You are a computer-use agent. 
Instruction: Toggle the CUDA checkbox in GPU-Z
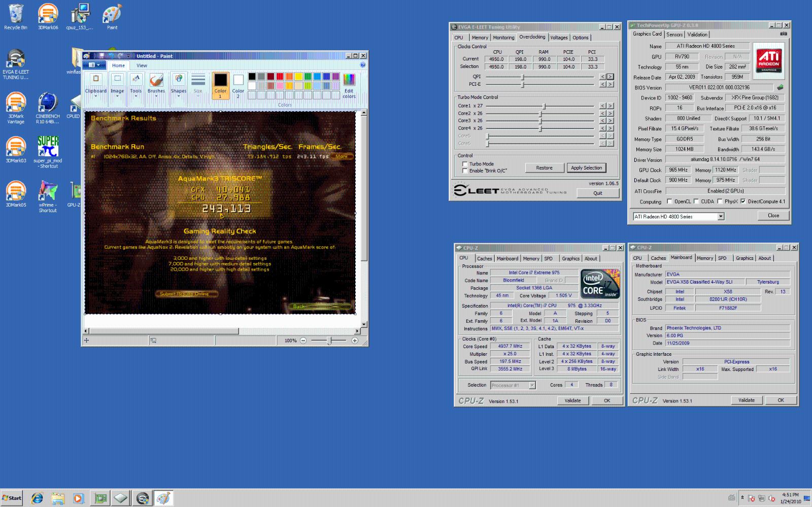pyautogui.click(x=696, y=201)
